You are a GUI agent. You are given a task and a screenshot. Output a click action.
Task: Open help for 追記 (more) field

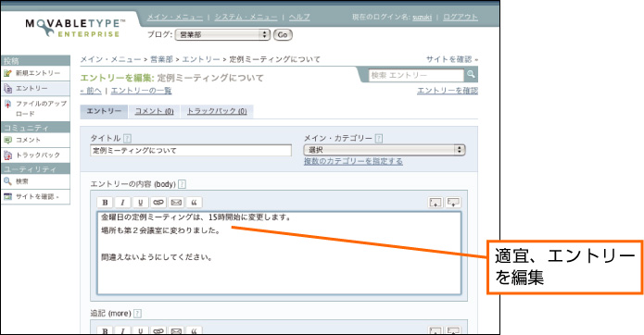(x=137, y=314)
